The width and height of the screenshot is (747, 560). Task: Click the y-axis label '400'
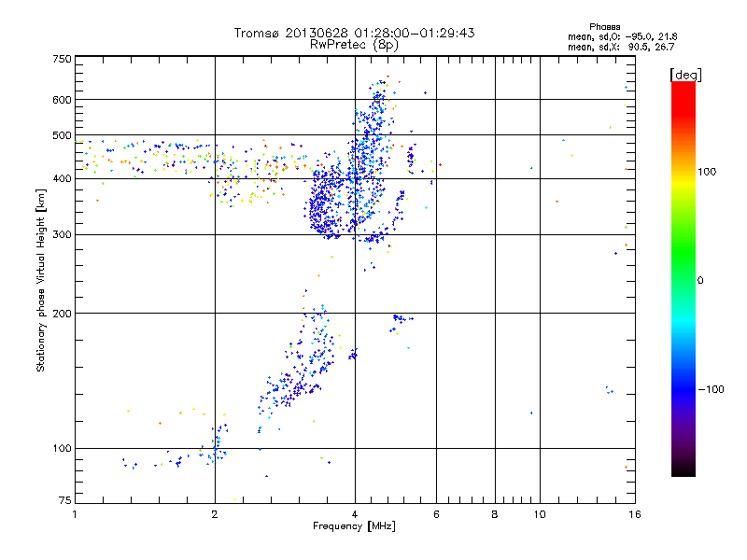tap(63, 179)
